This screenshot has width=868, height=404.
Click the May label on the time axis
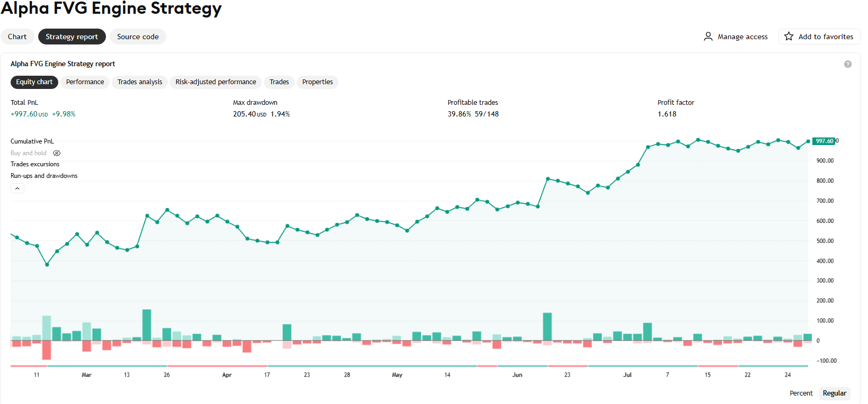tap(397, 375)
